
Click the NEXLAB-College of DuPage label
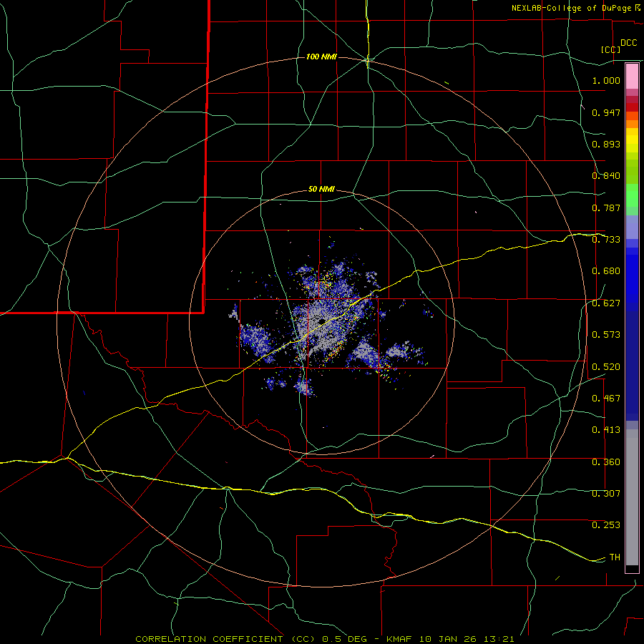[571, 8]
